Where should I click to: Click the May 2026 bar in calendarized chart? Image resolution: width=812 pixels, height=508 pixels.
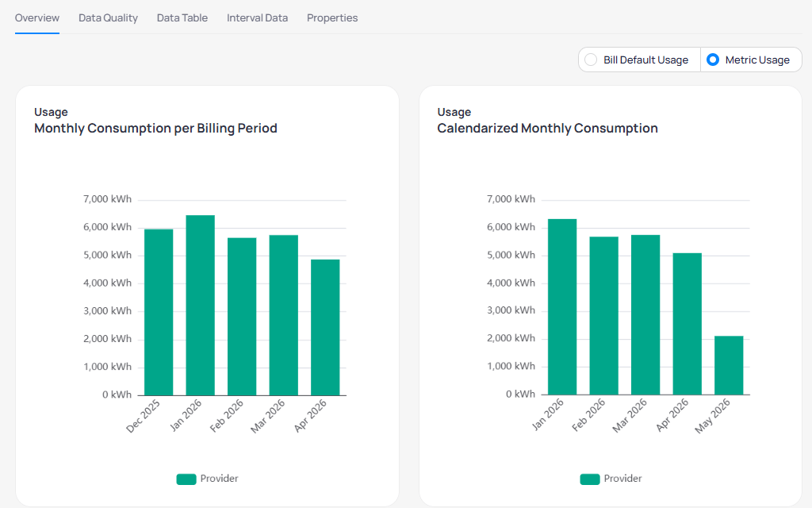coord(729,365)
